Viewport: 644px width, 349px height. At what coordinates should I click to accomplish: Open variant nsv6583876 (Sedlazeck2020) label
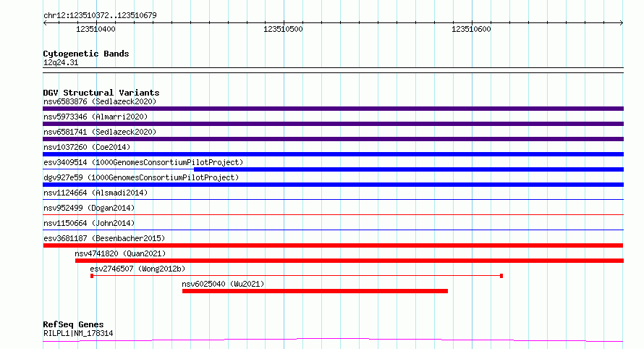(x=100, y=101)
